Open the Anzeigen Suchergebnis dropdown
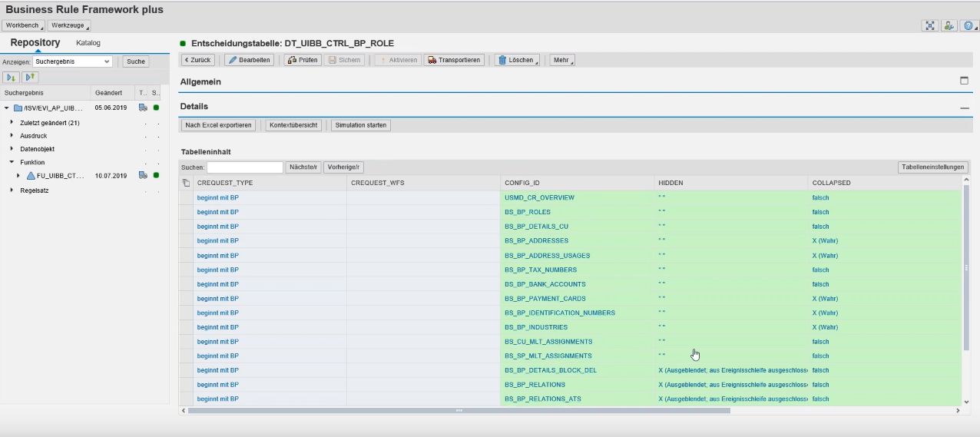 tap(72, 61)
